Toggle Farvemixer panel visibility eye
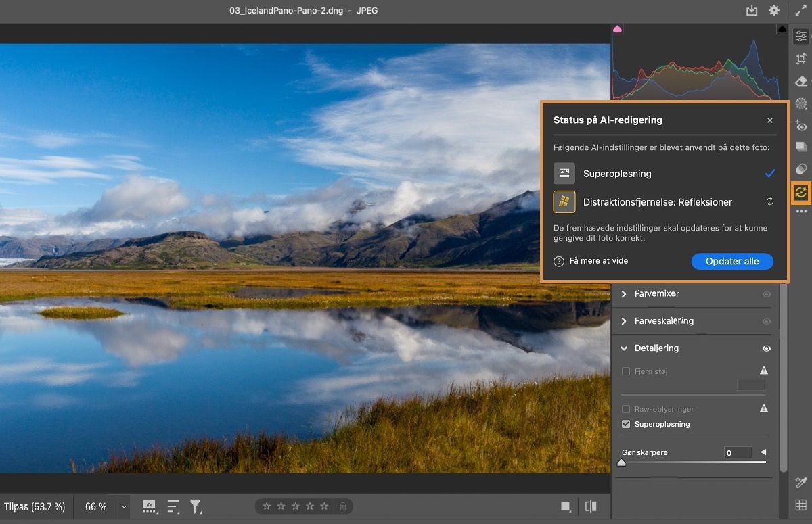The height and width of the screenshot is (524, 812). coord(767,294)
